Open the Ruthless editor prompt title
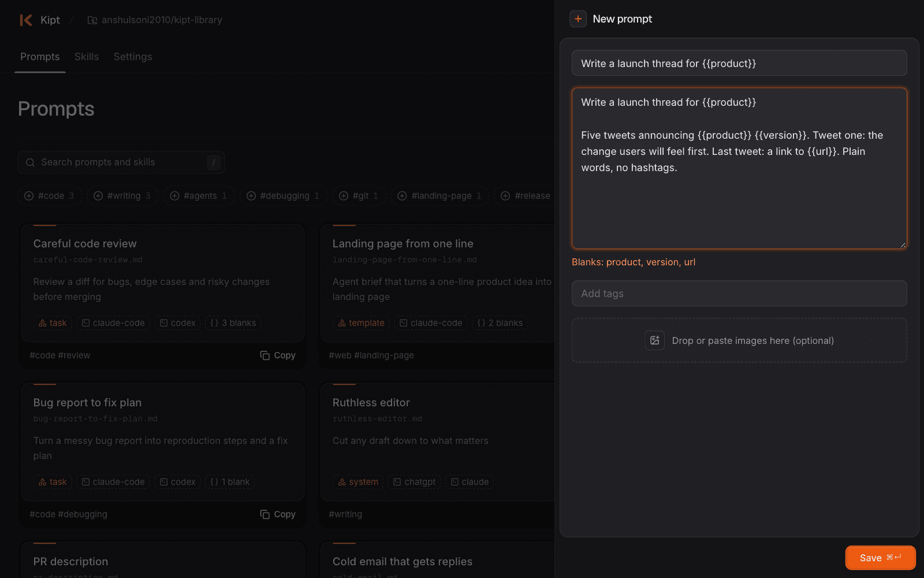The width and height of the screenshot is (924, 578). tap(371, 403)
